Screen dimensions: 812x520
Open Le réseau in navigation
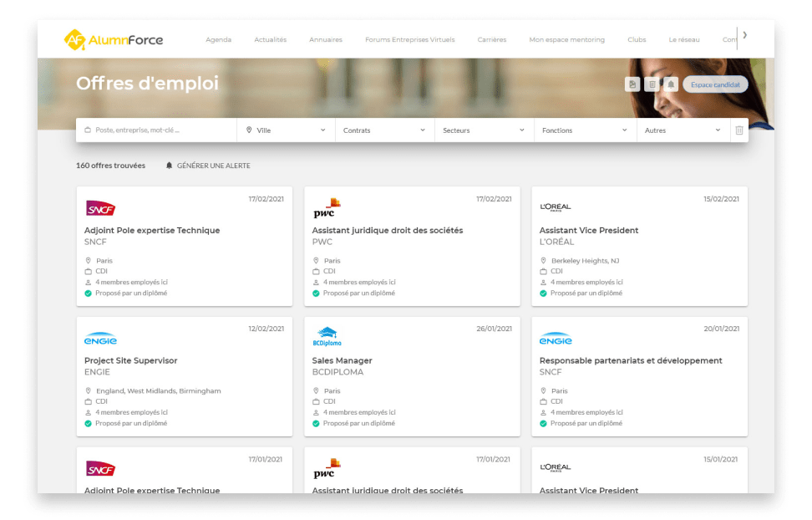[684, 40]
